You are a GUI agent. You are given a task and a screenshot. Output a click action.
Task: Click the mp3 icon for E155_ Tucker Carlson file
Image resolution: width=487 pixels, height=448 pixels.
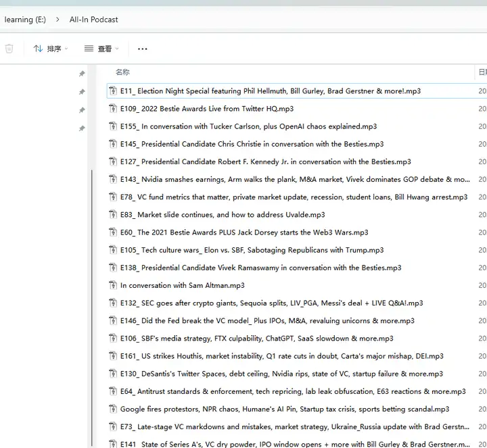tap(113, 126)
